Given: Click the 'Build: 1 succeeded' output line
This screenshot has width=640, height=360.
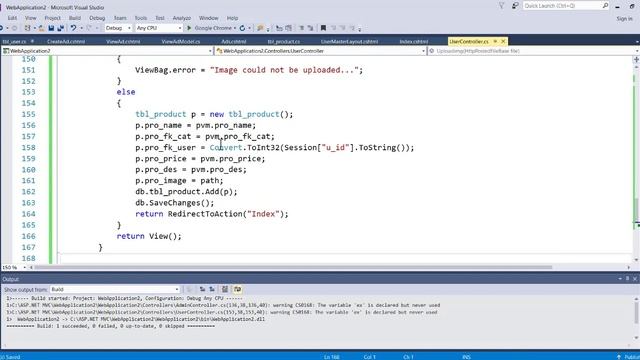Looking at the screenshot, I should point(110,326).
